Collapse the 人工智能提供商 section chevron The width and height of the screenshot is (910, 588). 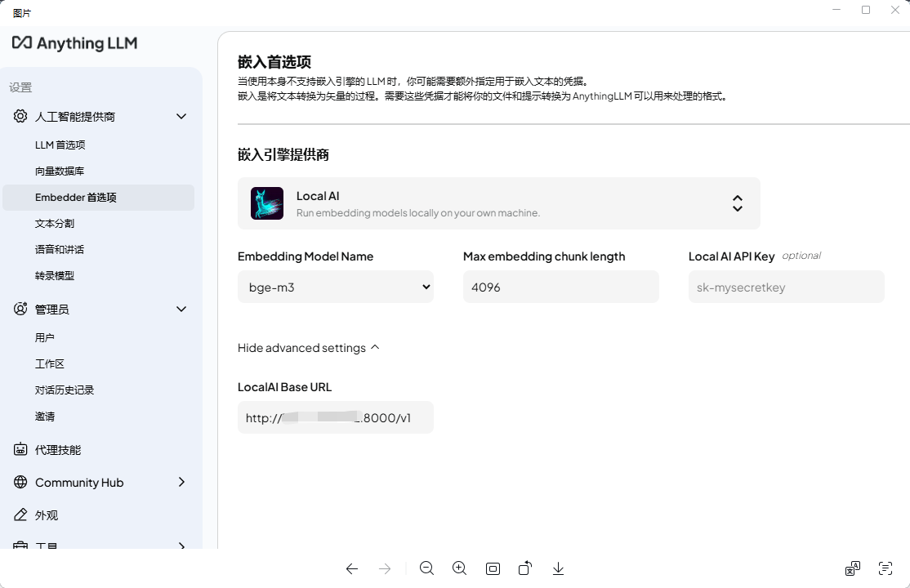click(181, 116)
